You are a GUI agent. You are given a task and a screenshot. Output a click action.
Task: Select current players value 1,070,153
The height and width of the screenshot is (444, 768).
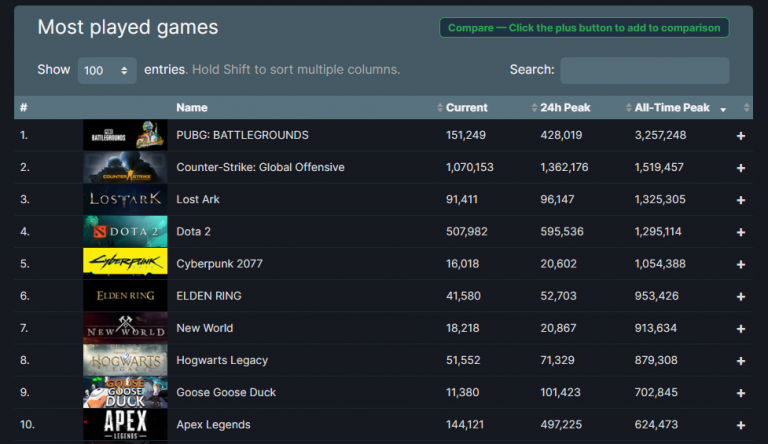470,168
